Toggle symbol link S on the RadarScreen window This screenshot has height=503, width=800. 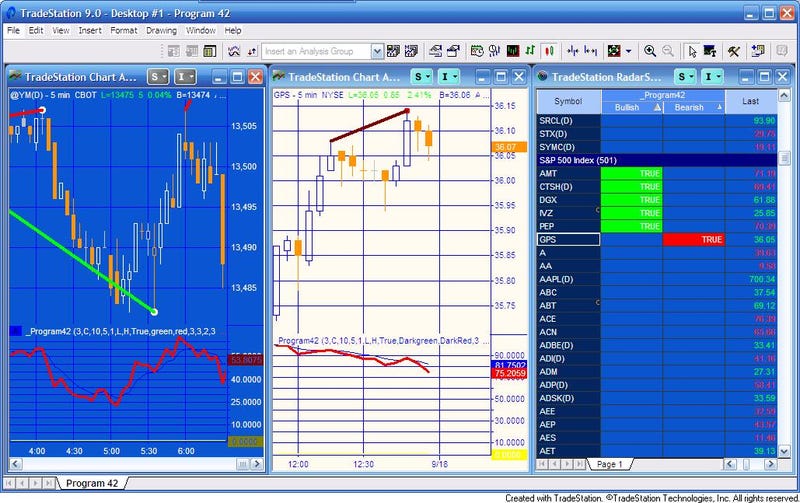pyautogui.click(x=686, y=77)
